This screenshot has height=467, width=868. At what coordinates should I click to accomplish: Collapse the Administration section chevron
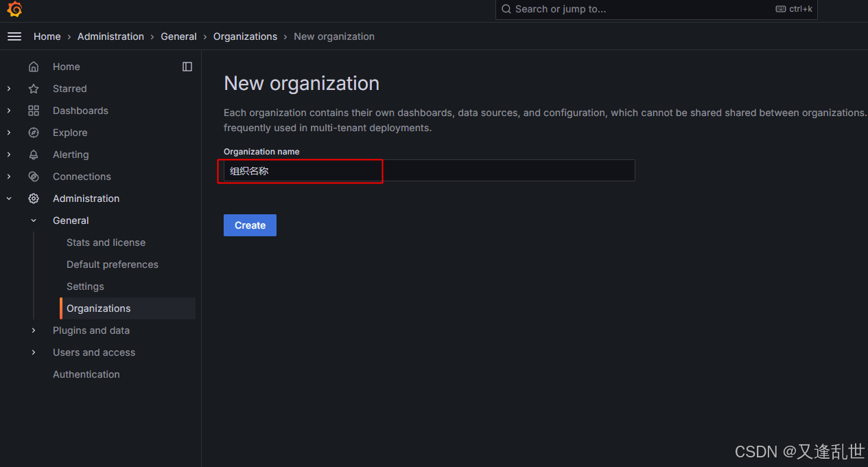point(9,198)
